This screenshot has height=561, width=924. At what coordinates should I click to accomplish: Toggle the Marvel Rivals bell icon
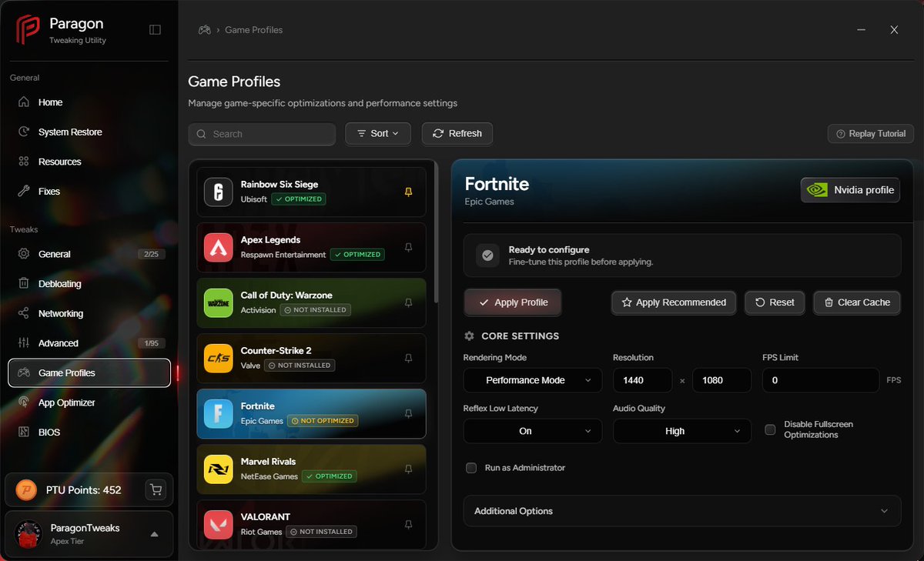(x=409, y=469)
